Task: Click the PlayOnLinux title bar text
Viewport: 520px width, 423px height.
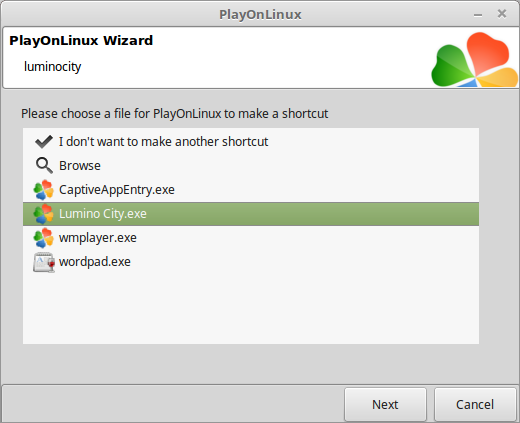Action: [260, 15]
